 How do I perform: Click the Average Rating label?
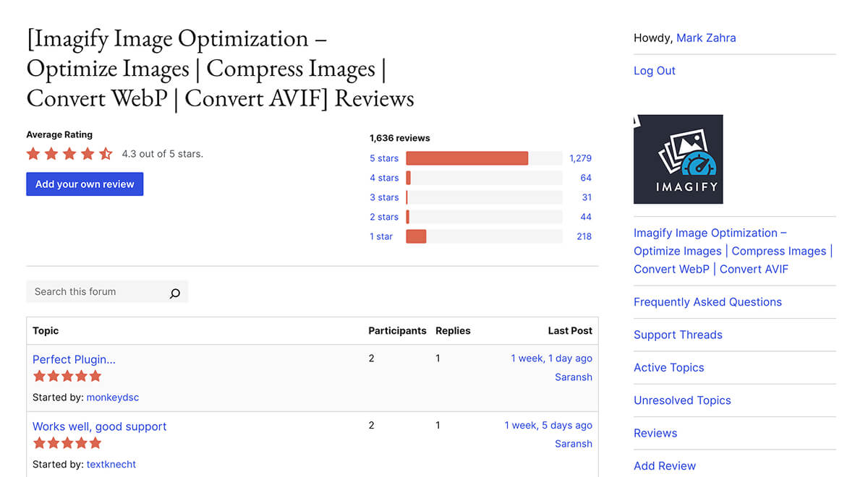(59, 134)
